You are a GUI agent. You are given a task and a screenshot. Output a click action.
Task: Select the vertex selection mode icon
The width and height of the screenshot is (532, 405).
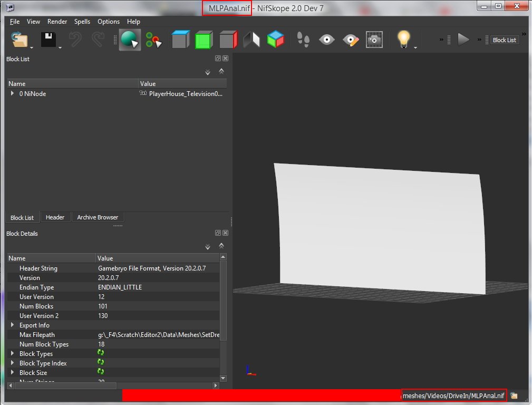pos(153,40)
